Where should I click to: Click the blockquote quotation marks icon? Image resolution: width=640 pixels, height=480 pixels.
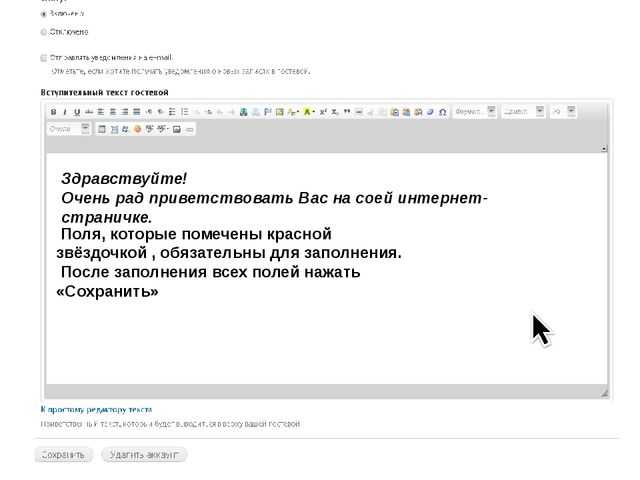click(x=347, y=112)
